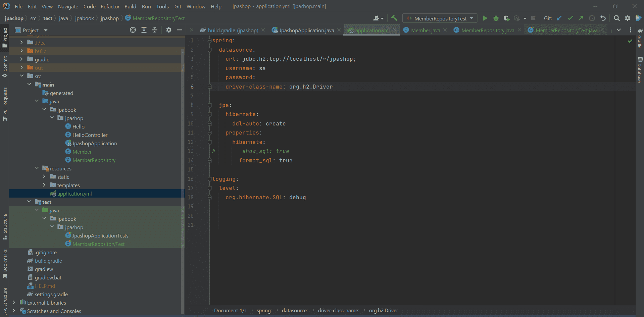This screenshot has height=317, width=644.
Task: Open the Refactor menu
Action: pyautogui.click(x=110, y=6)
